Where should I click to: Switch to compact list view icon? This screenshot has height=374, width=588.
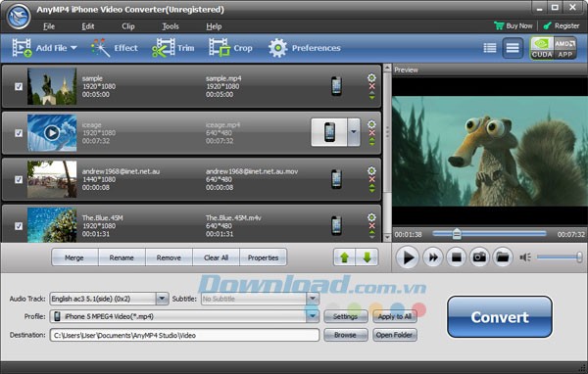click(513, 48)
